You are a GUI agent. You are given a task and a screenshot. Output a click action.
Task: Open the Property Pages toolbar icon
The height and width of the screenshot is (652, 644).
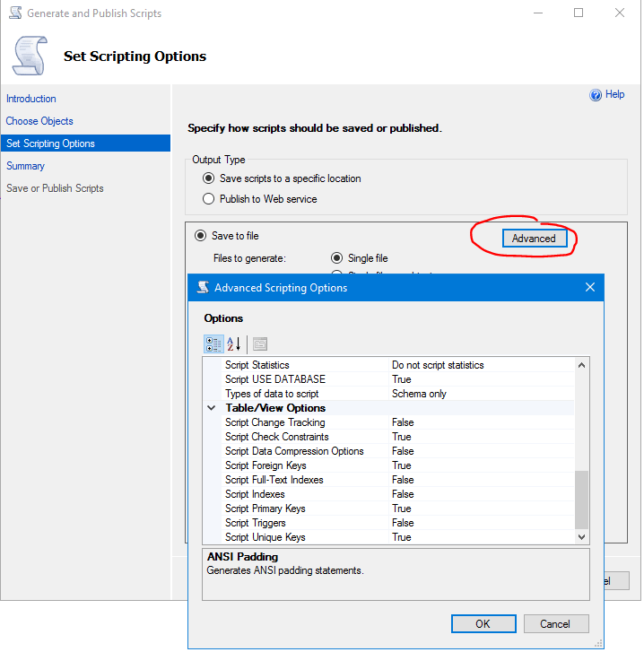tap(260, 344)
